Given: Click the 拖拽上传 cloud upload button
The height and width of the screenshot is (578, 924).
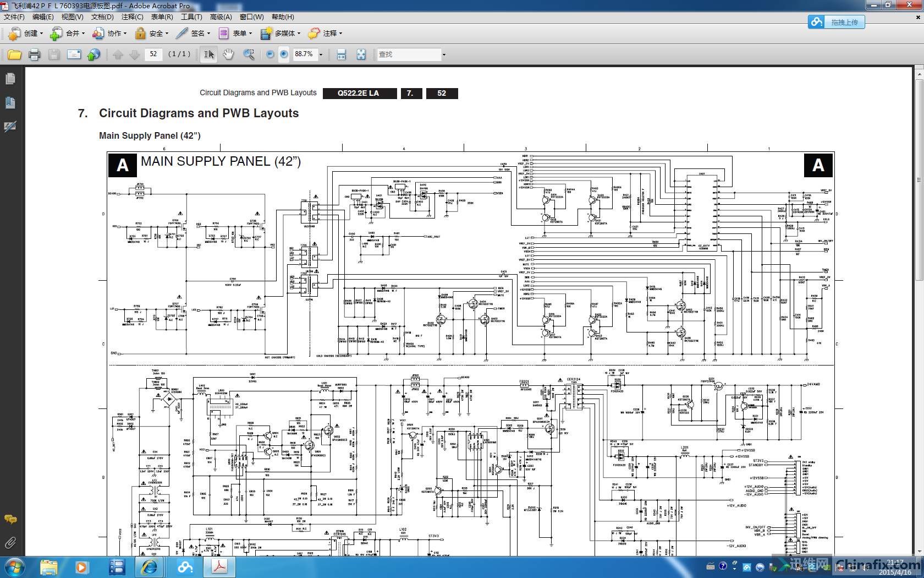Looking at the screenshot, I should click(x=837, y=22).
